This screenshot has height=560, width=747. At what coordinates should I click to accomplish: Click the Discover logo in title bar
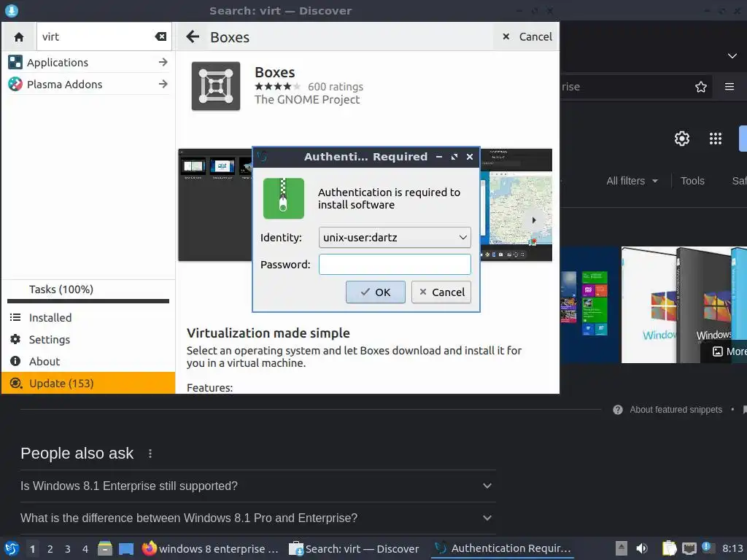click(12, 10)
